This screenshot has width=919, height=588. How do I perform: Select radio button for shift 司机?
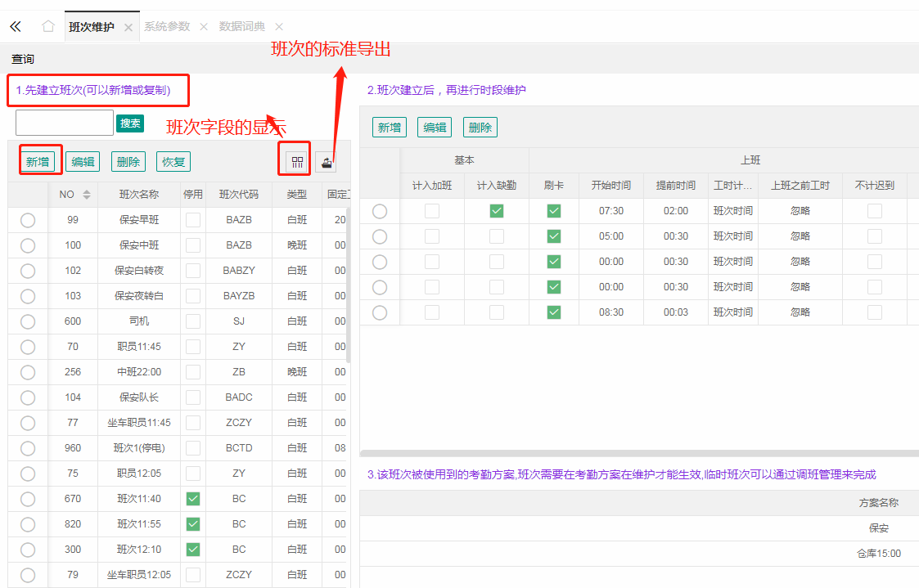(28, 321)
